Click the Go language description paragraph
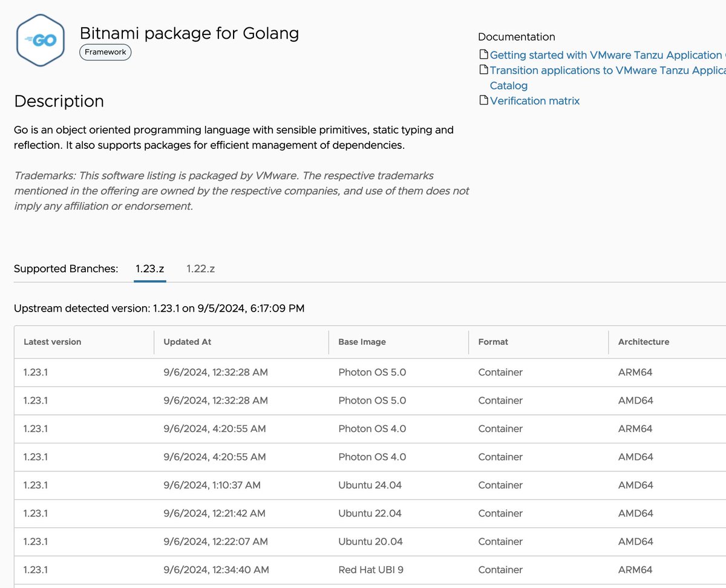 [x=234, y=138]
